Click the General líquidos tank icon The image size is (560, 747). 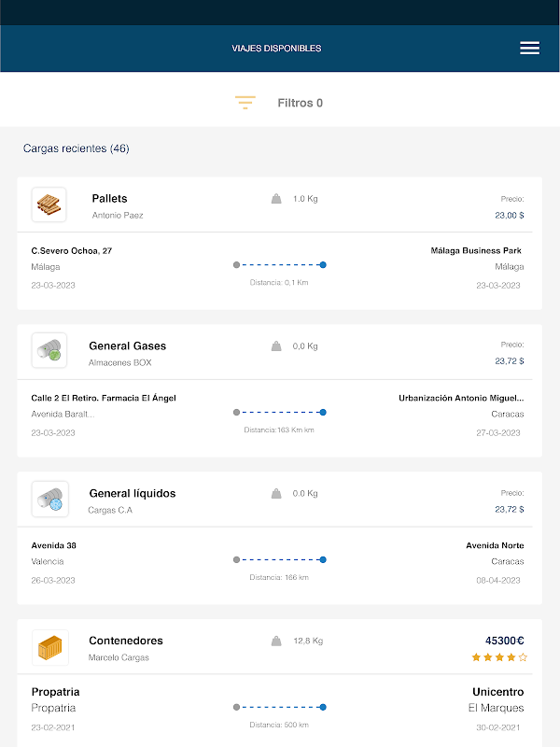[49, 500]
